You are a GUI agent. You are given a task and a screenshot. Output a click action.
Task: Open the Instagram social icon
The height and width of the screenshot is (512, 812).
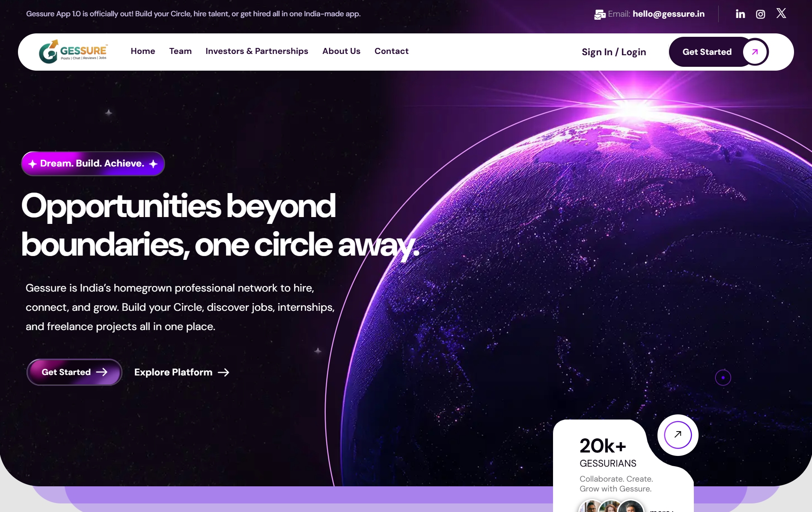tap(760, 14)
